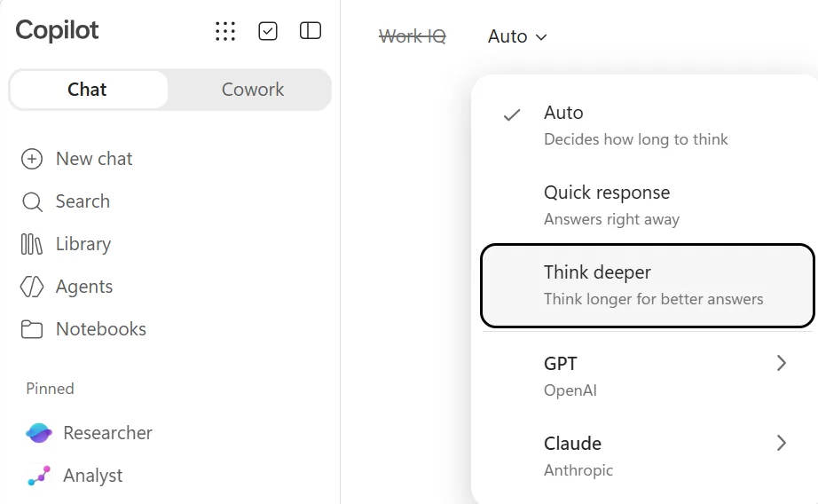Select the Quick response option
The height and width of the screenshot is (504, 818).
click(x=647, y=205)
